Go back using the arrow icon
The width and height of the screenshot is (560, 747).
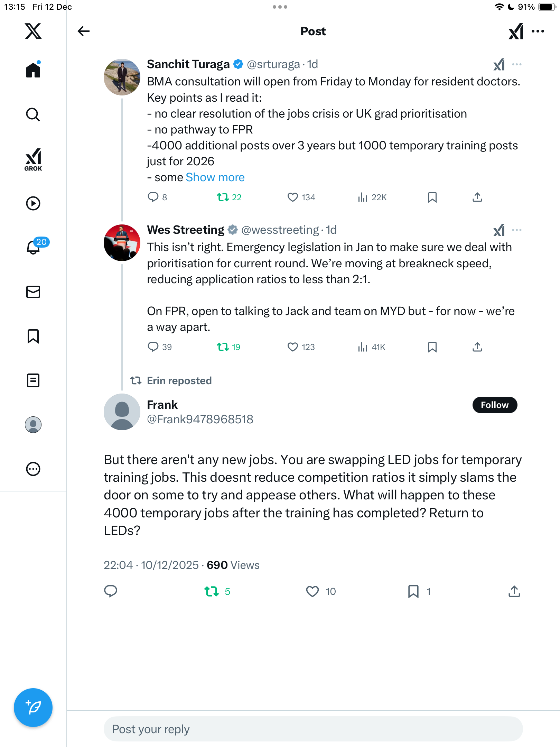84,31
